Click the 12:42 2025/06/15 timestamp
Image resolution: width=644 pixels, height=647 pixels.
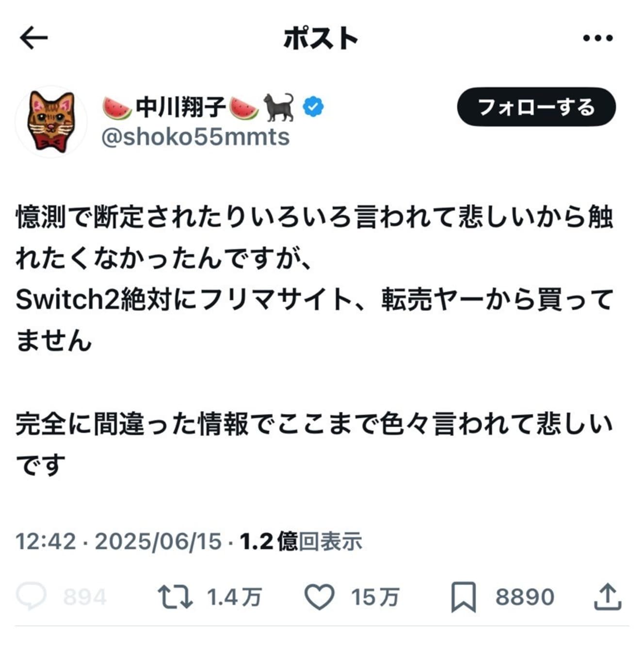118,541
